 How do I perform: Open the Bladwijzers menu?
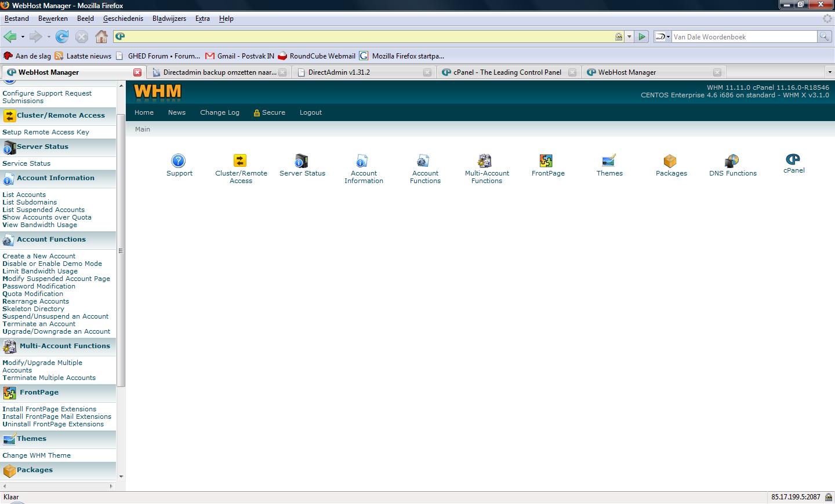(x=169, y=19)
